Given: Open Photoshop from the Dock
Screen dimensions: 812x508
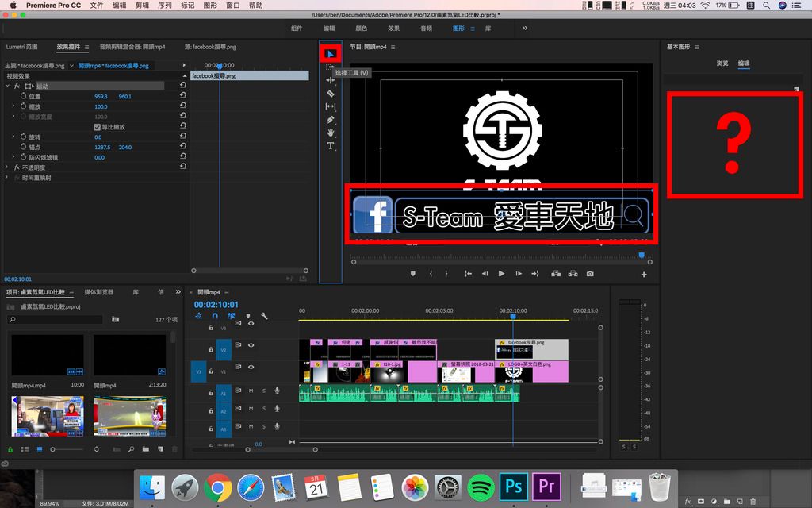Looking at the screenshot, I should coord(514,487).
